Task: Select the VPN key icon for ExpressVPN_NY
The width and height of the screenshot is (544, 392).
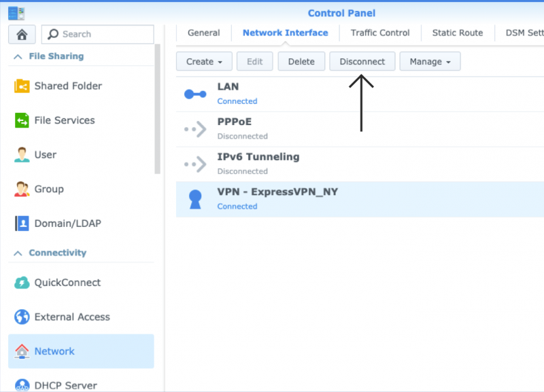Action: click(x=195, y=198)
